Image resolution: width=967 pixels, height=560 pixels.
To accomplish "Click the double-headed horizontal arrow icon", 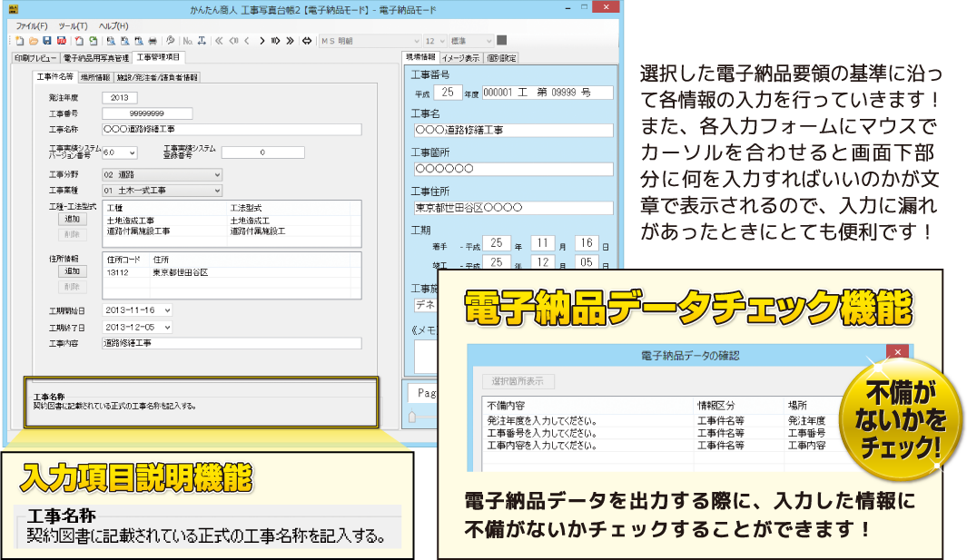I will click(307, 41).
